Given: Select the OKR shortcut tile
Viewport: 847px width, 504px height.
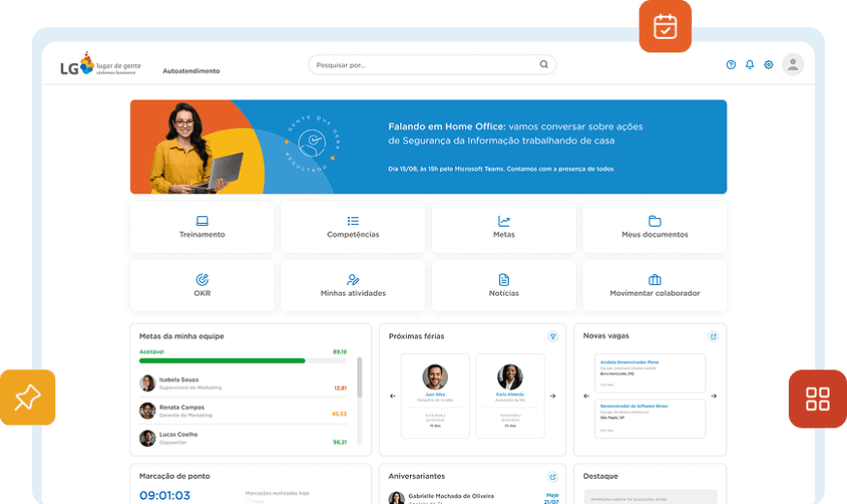Looking at the screenshot, I should tap(202, 285).
